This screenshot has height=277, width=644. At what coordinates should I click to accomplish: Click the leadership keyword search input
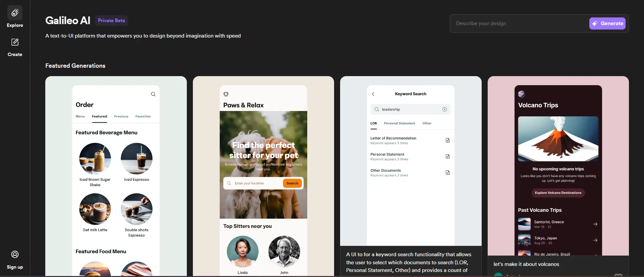(411, 109)
